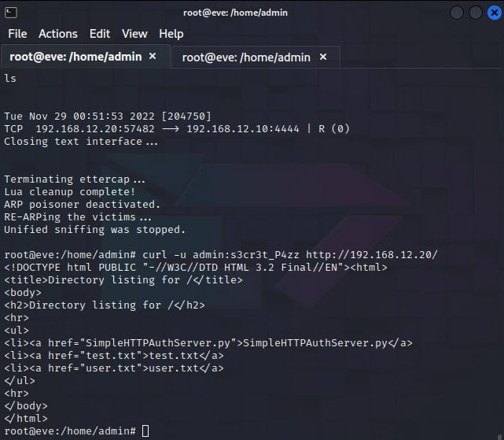Viewport: 504px width, 440px height.
Task: Maximize the terminal window
Action: point(475,13)
